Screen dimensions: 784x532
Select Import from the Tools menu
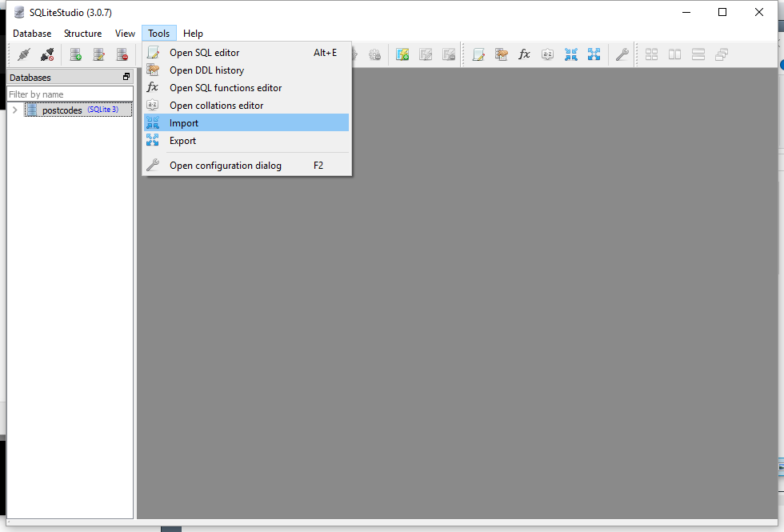184,122
